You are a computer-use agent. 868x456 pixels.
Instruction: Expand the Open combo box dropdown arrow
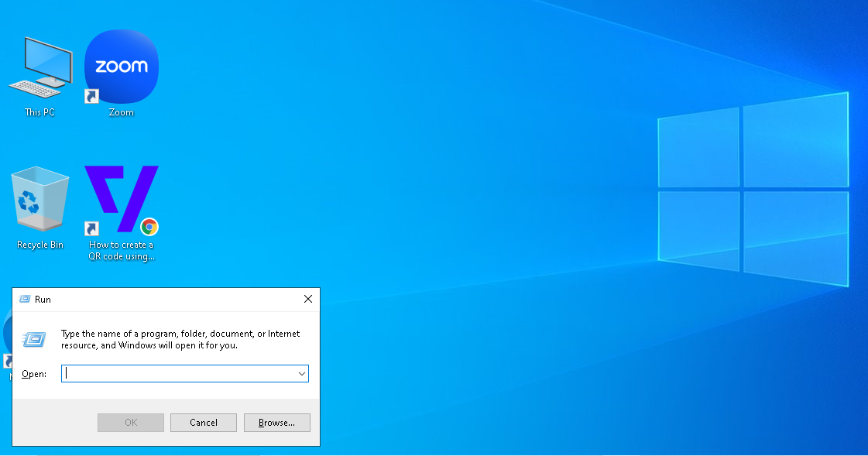tap(301, 374)
